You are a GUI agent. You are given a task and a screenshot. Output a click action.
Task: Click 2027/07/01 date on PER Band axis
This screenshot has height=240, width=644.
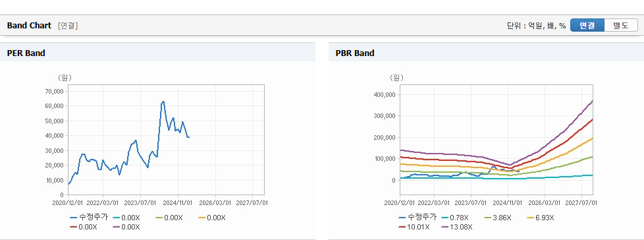(252, 202)
